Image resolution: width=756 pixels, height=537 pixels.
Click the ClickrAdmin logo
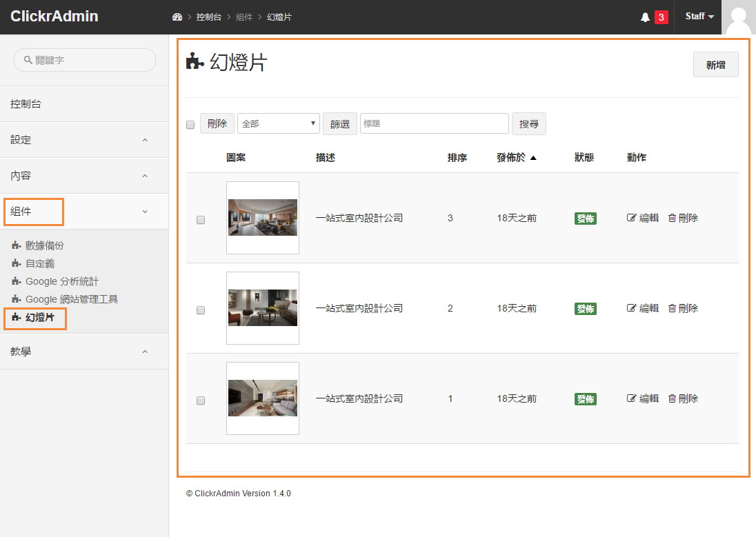(54, 16)
